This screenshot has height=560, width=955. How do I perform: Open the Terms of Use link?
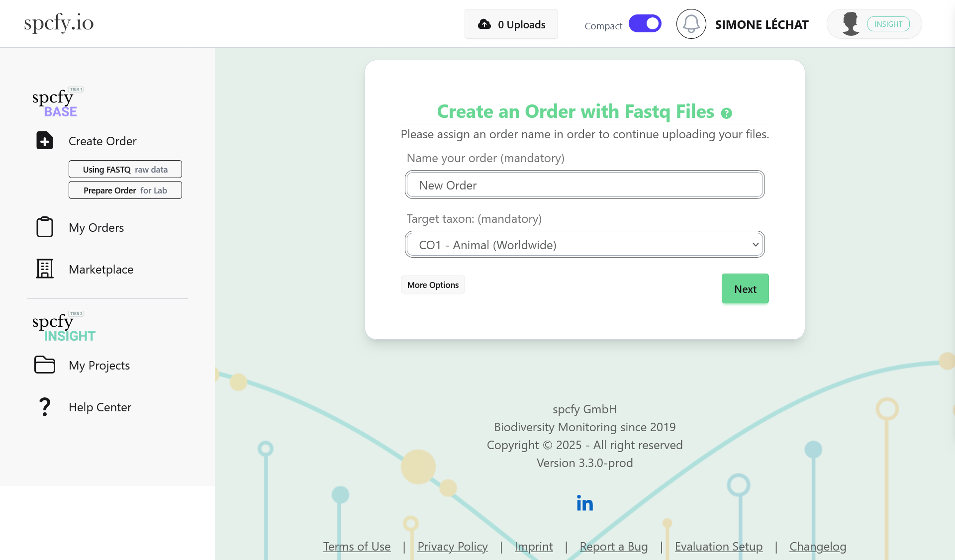tap(356, 546)
